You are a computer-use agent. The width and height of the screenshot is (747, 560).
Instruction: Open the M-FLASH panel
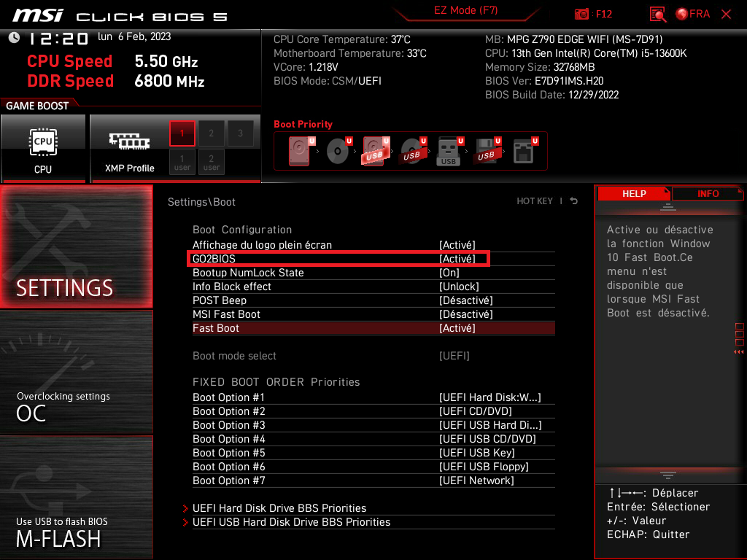76,497
